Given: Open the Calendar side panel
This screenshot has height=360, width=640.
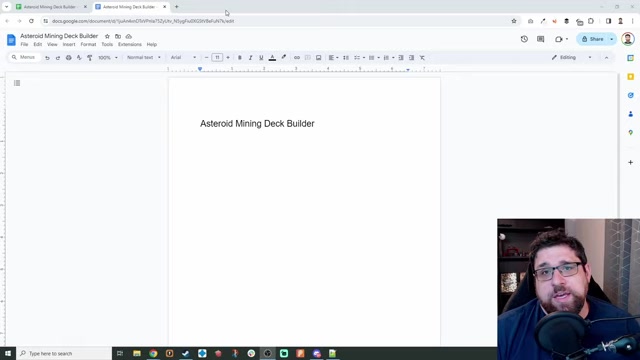Looking at the screenshot, I should (631, 58).
